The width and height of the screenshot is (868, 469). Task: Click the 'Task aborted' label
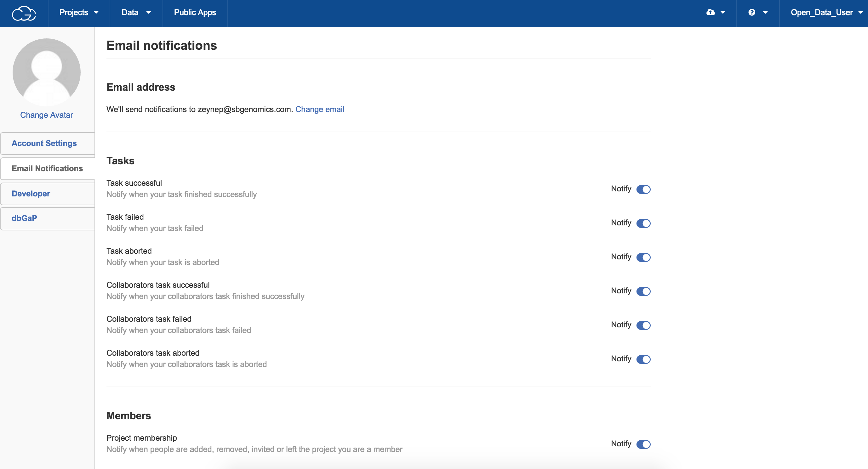pyautogui.click(x=129, y=251)
